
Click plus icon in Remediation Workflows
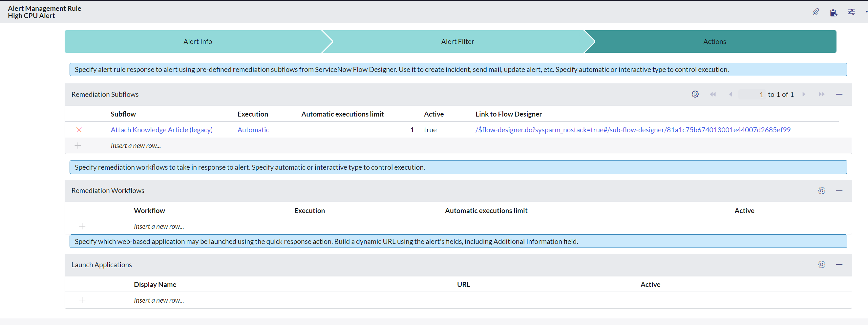(82, 226)
